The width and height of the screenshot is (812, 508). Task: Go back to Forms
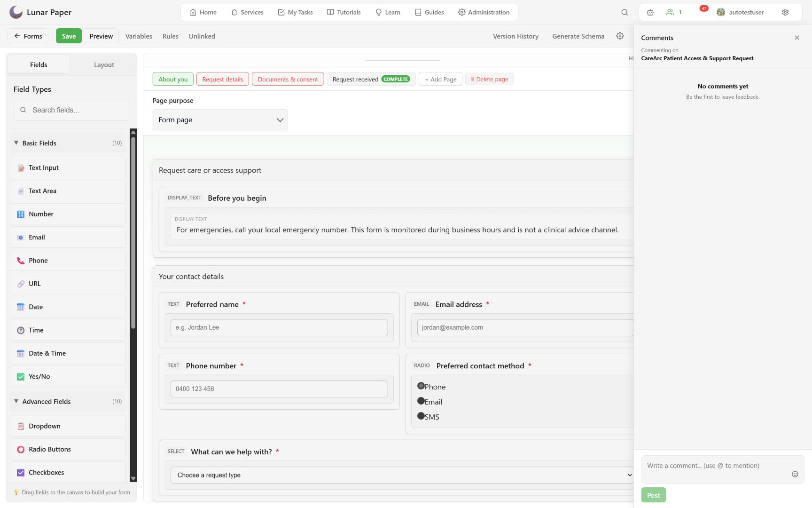pos(28,36)
